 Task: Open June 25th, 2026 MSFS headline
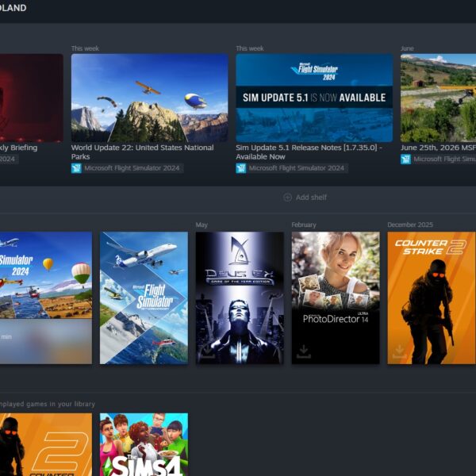(x=438, y=148)
